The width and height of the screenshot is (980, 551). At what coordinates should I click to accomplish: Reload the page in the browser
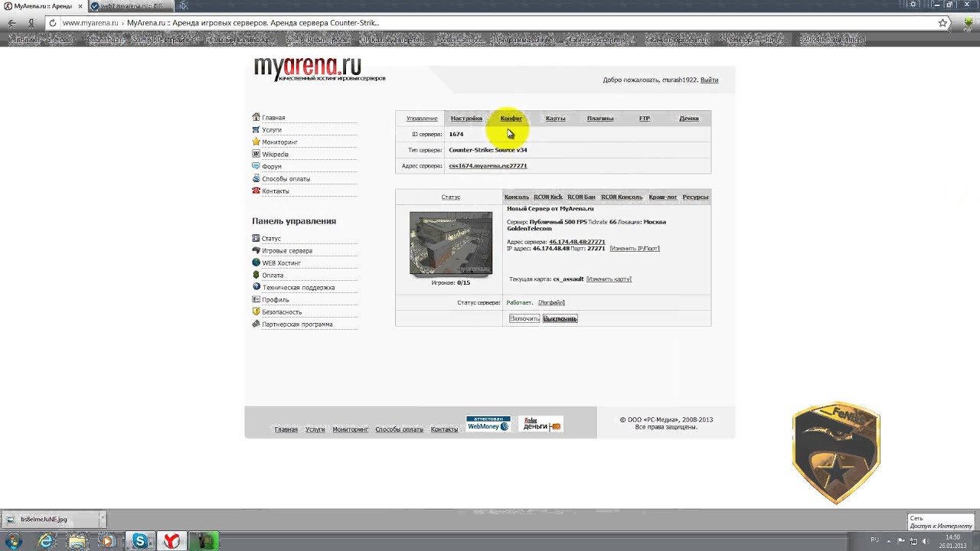point(52,23)
